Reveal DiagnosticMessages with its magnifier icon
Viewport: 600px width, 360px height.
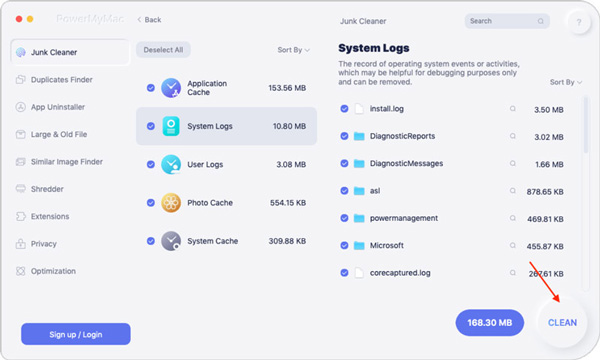[512, 164]
